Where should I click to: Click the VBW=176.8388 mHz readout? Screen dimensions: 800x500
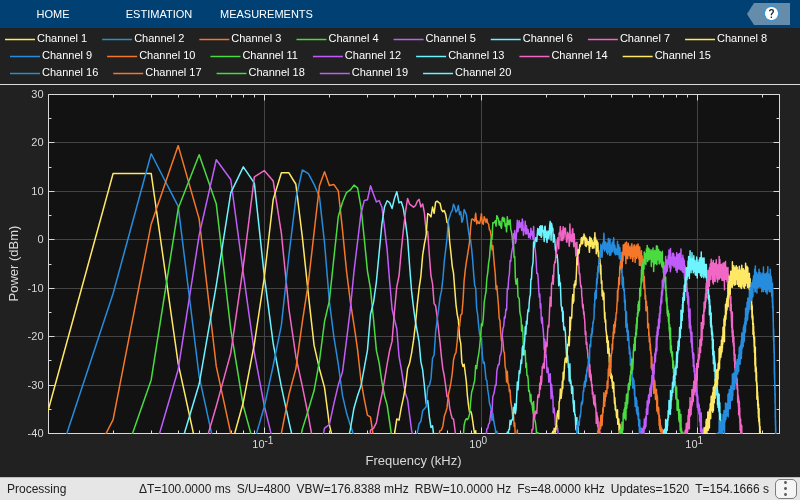coord(352,489)
